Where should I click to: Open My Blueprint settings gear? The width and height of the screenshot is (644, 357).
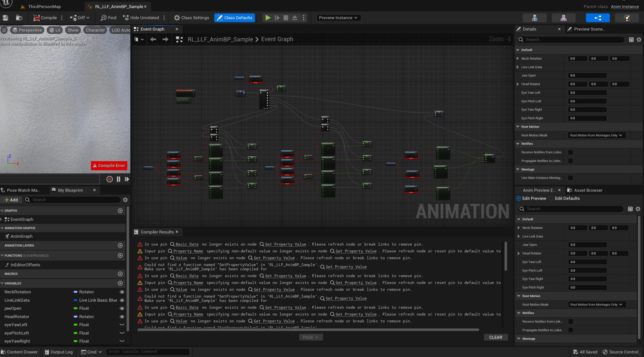125,200
